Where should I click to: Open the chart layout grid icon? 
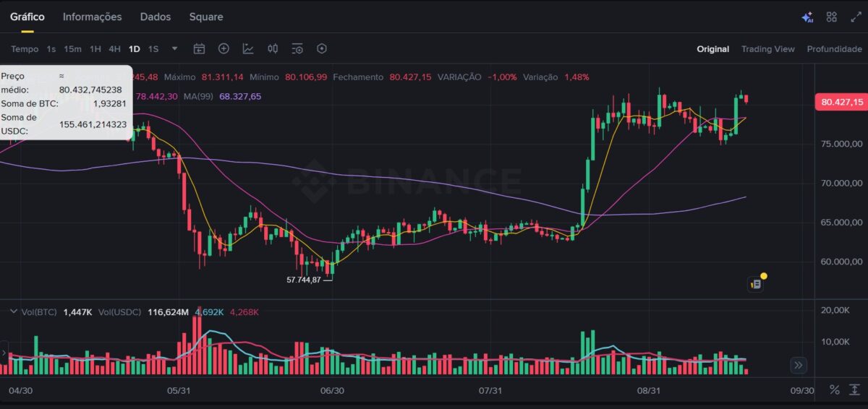[832, 17]
